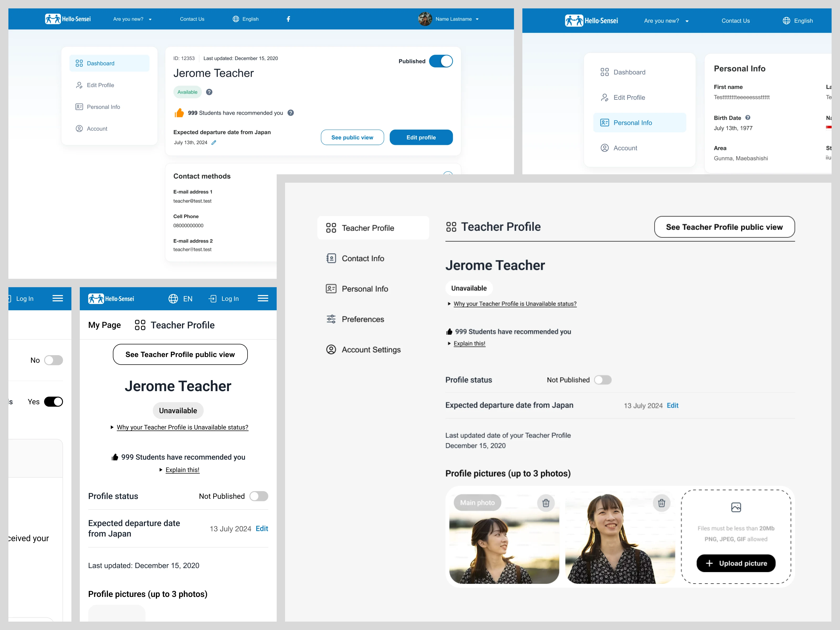Delete the main photo with trash icon
Viewport: 840px width, 630px height.
click(x=546, y=503)
